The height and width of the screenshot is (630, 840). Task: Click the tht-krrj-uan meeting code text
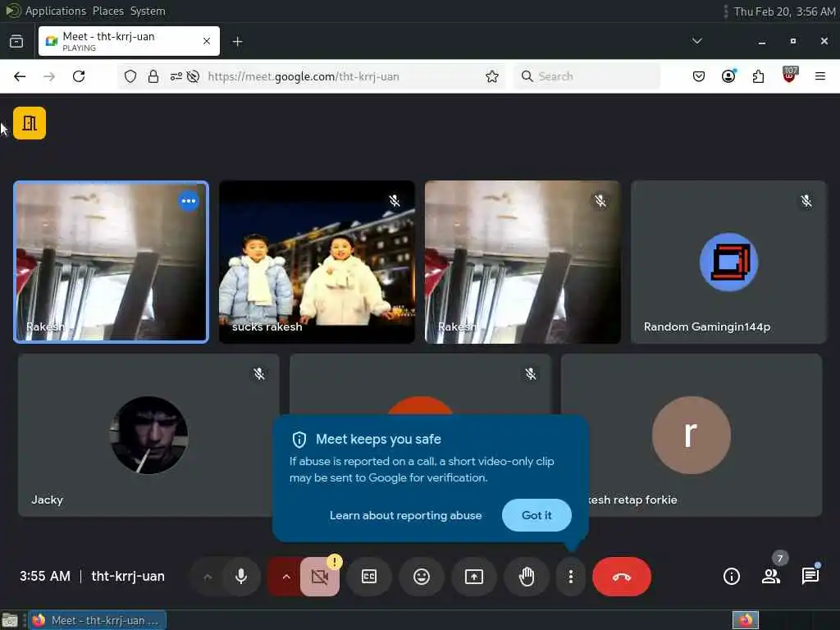128,577
